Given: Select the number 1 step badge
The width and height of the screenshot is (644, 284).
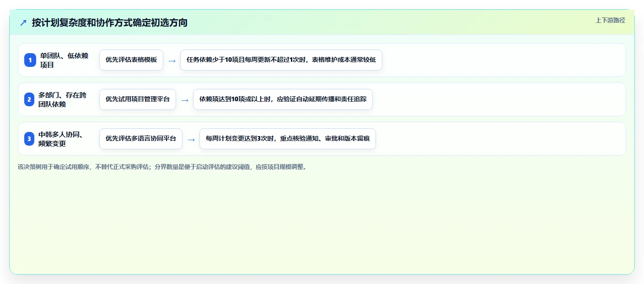Looking at the screenshot, I should (x=30, y=60).
